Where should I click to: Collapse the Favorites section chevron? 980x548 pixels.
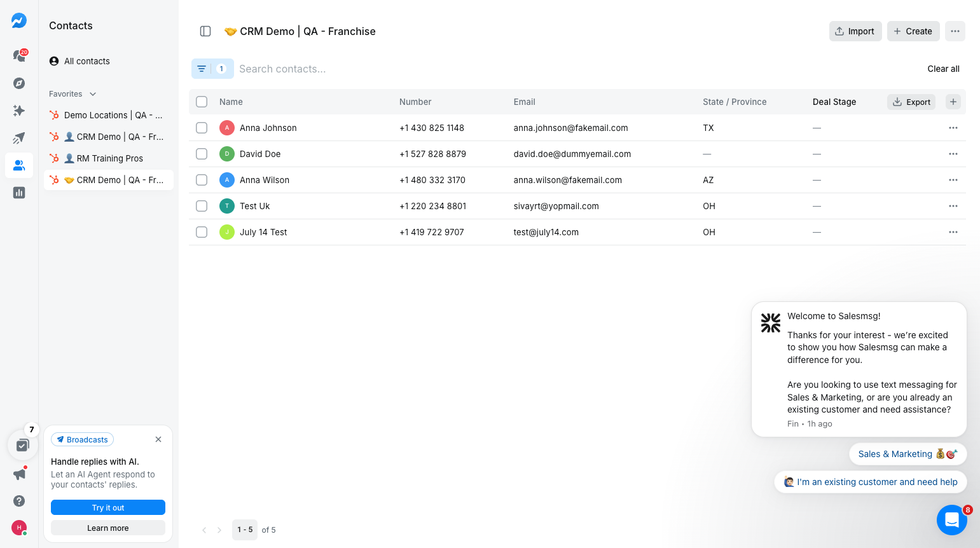tap(93, 94)
